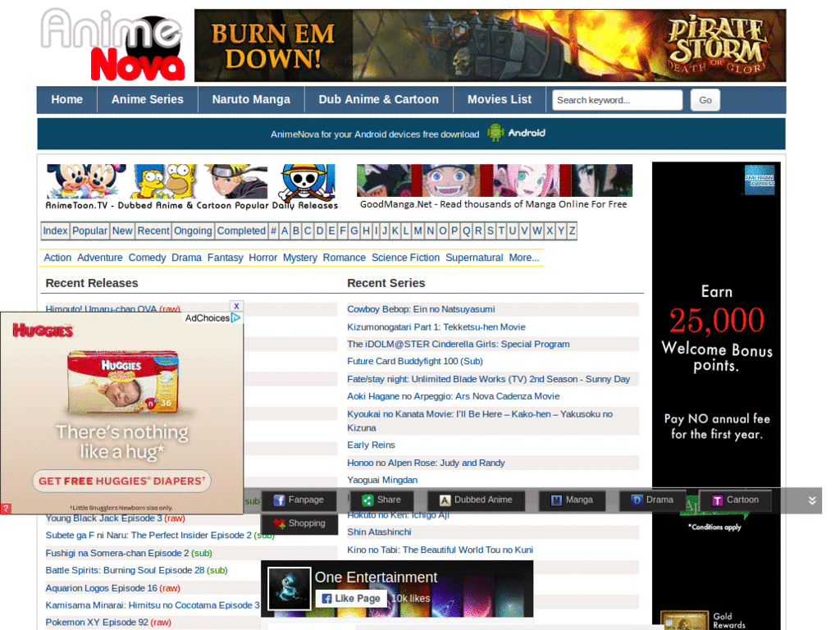Open Shopping via the heart icon
Image resolution: width=840 pixels, height=630 pixels.
pyautogui.click(x=277, y=523)
